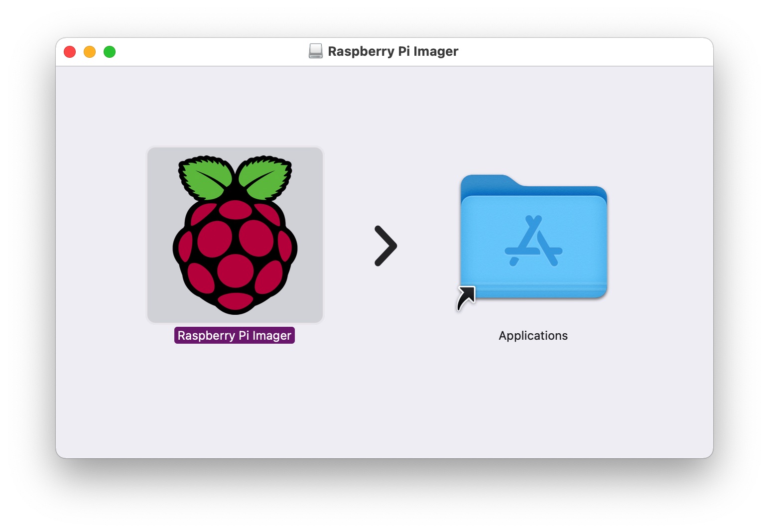The height and width of the screenshot is (532, 769).
Task: Minimize the window with the yellow button
Action: pyautogui.click(x=90, y=52)
